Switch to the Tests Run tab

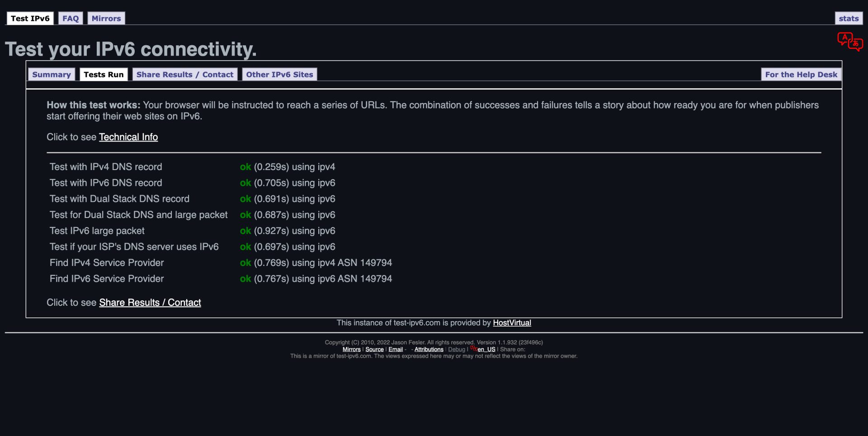tap(104, 74)
